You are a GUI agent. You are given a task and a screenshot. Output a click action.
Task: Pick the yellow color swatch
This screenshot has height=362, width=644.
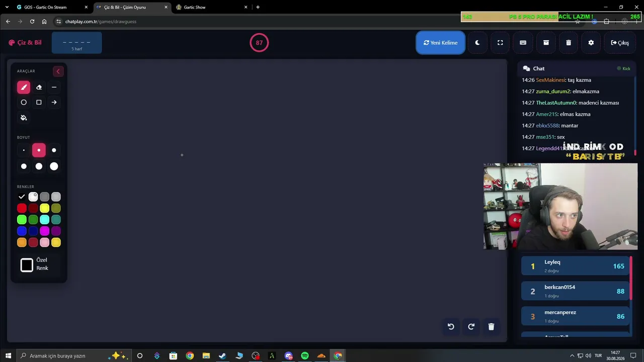(x=45, y=208)
